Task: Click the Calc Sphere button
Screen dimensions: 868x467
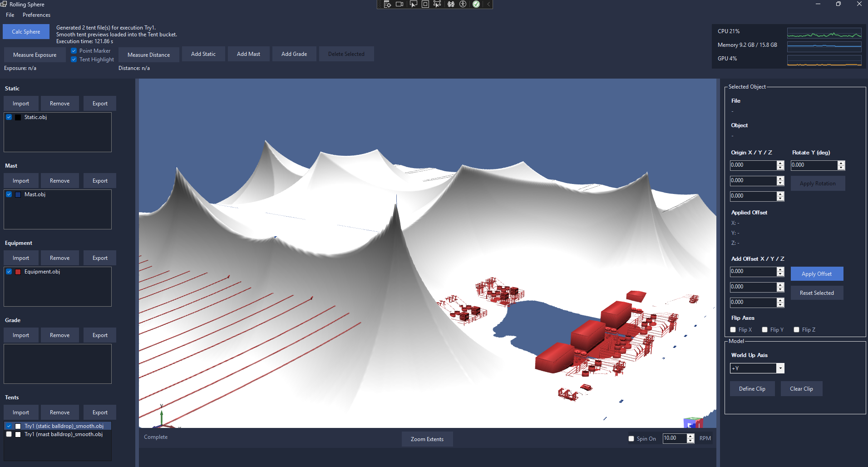Action: point(26,32)
